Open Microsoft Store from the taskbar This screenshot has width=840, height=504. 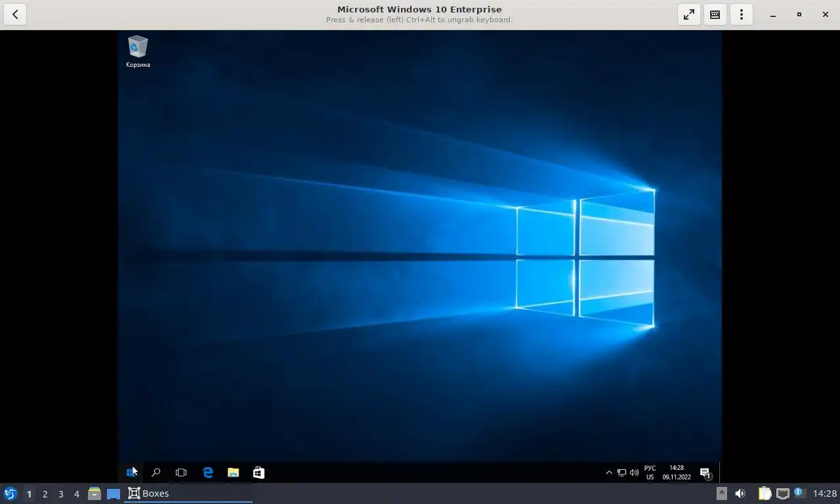259,472
